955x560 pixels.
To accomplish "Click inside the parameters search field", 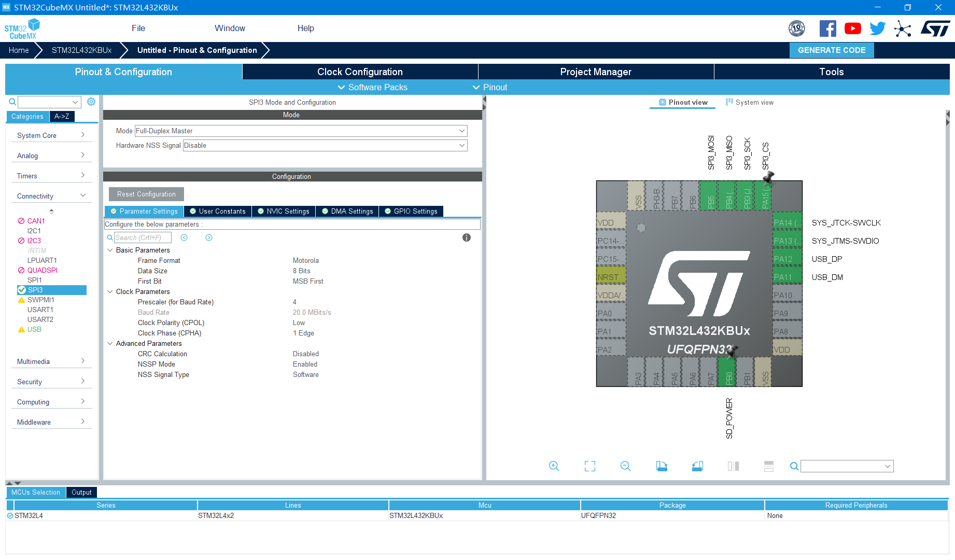I will [143, 237].
